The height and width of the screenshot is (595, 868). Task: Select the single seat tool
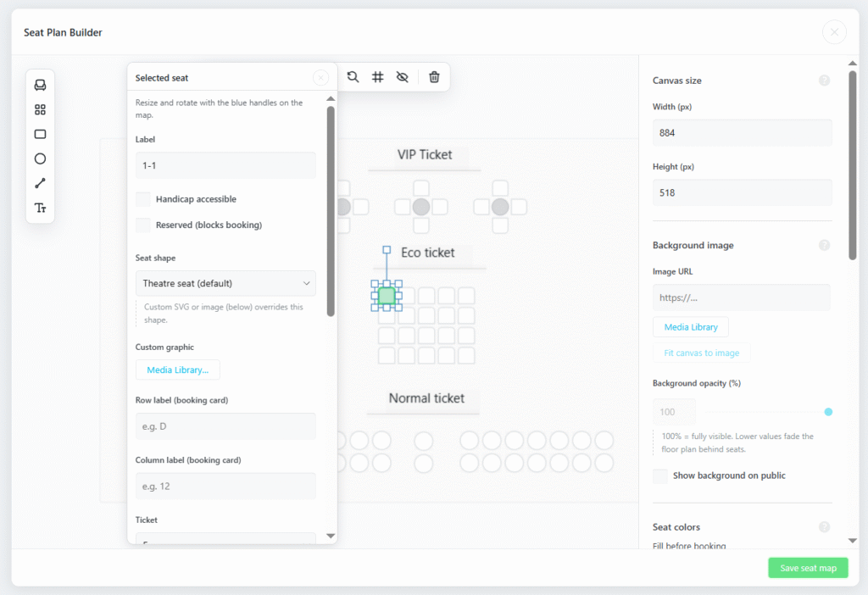point(40,85)
